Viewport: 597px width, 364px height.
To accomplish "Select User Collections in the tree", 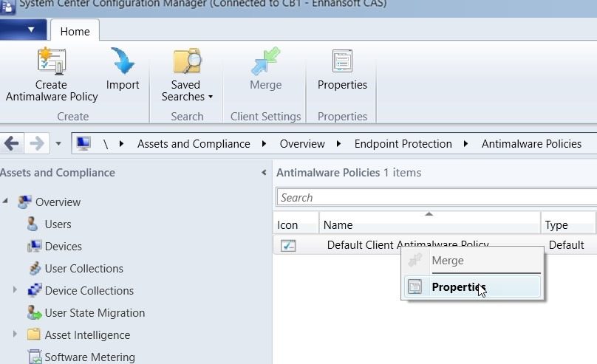I will pos(83,268).
